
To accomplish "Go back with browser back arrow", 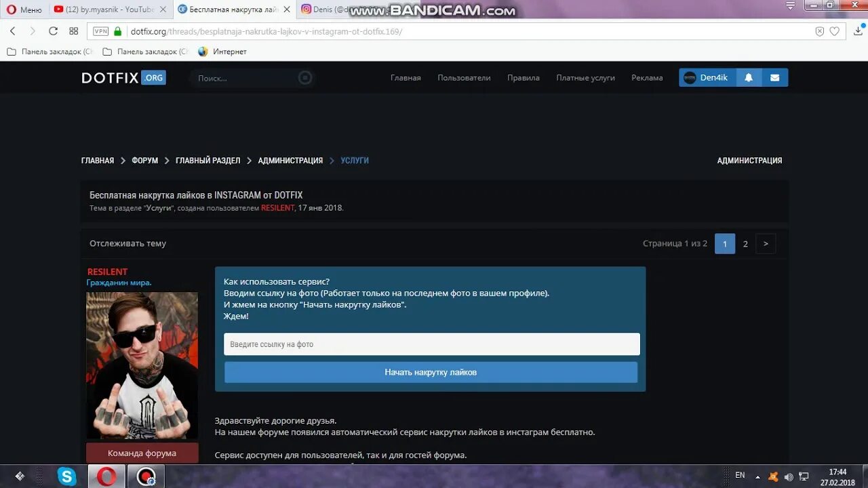I will click(x=12, y=31).
